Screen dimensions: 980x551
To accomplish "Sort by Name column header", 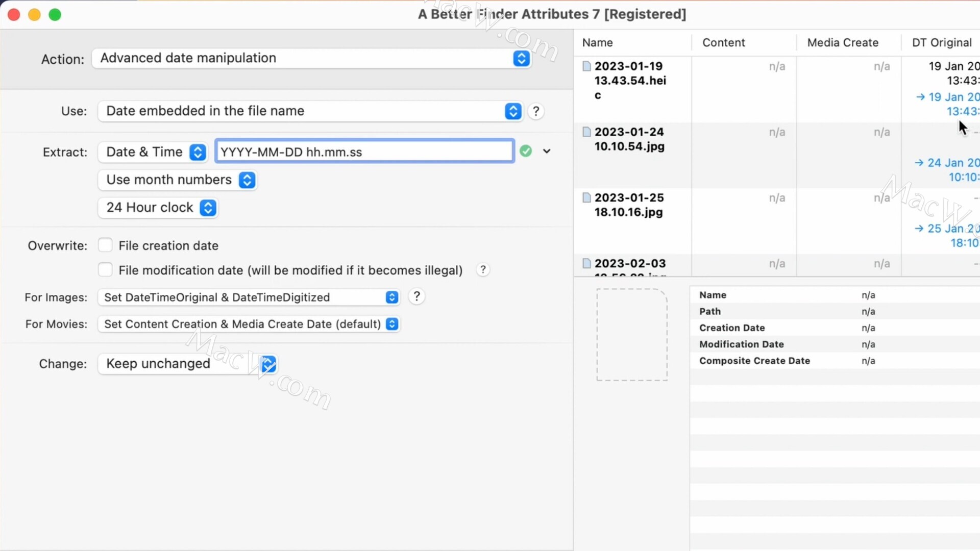I will tap(597, 43).
